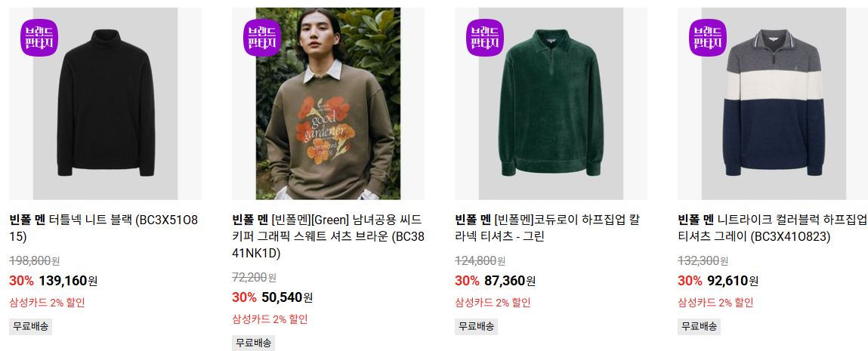Viewport: 868px width, 351px height.
Task: Click the 92,610원 discounted price
Action: point(733,281)
